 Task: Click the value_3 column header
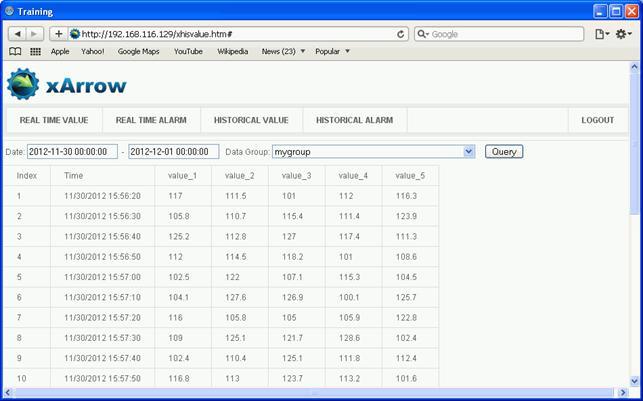296,175
